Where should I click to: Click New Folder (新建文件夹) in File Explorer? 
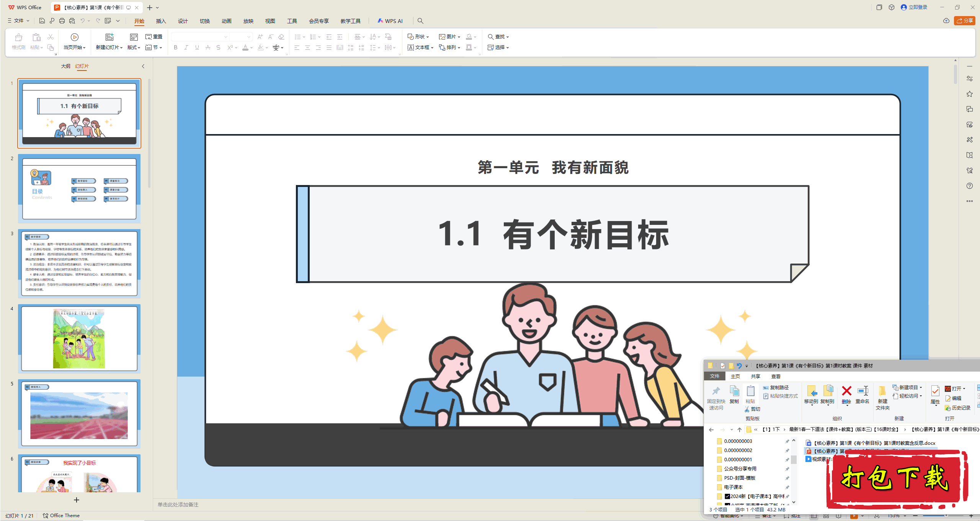coord(882,398)
